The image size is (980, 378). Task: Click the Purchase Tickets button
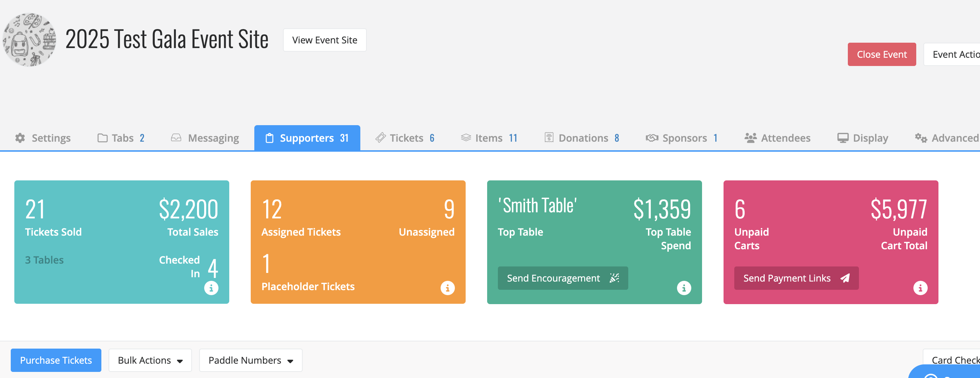56,360
